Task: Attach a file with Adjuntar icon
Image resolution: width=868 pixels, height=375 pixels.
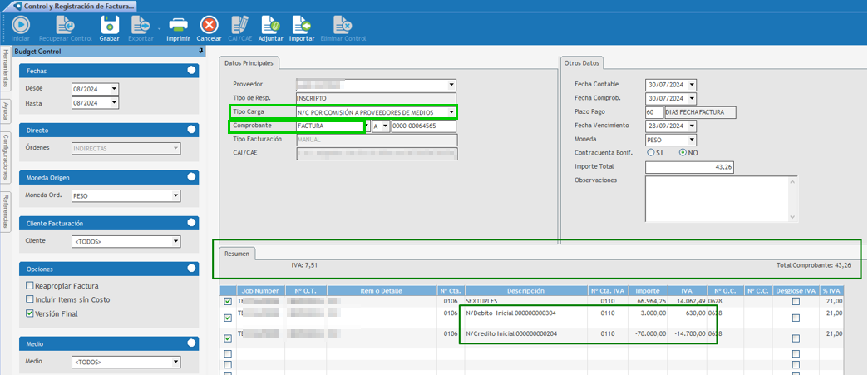Action: (x=271, y=25)
